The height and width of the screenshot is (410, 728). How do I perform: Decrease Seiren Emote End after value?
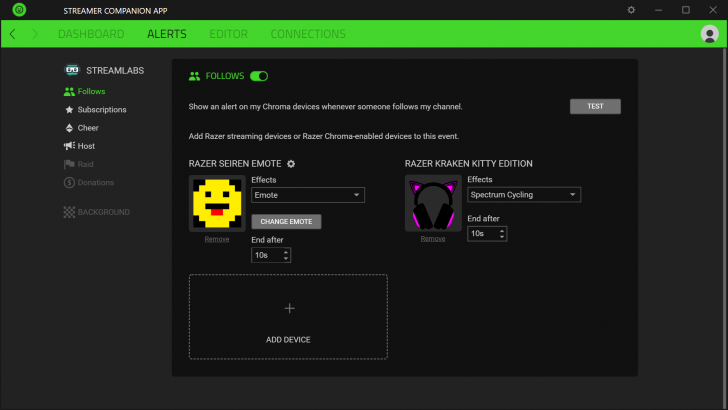point(286,258)
